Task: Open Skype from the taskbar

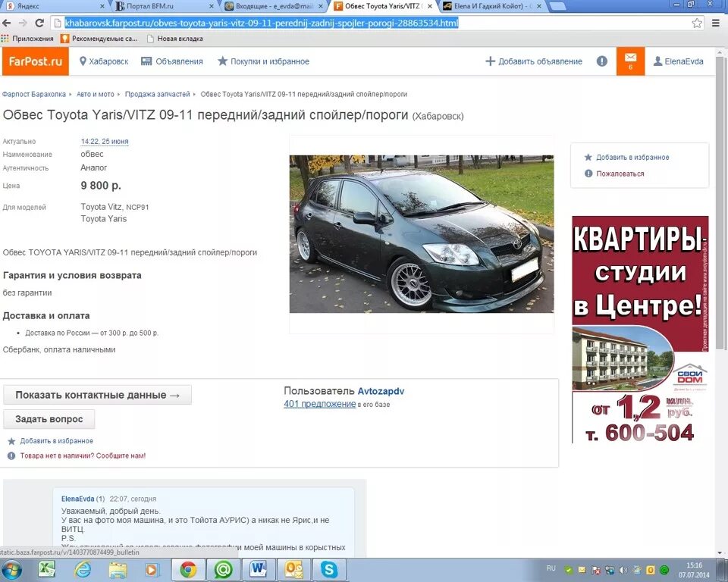Action: click(x=329, y=569)
